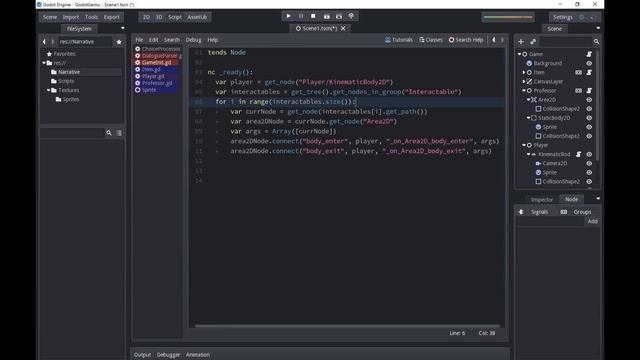640x360 pixels.
Task: Click Search Help
Action: click(x=466, y=40)
